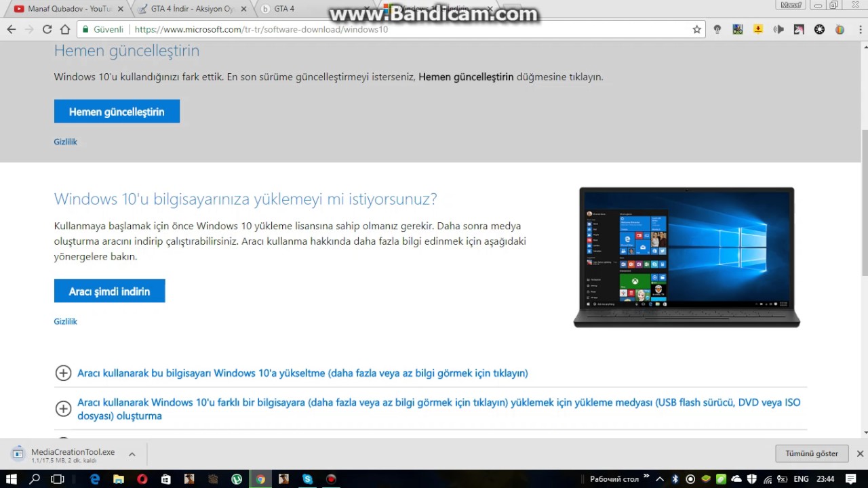
Task: Open the lightbulb-head extension icon
Action: tap(717, 29)
